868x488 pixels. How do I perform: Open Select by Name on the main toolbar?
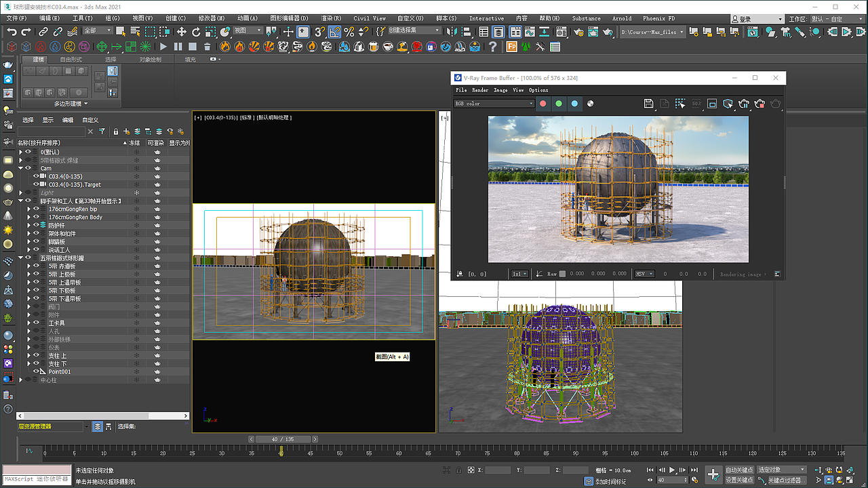coord(134,31)
